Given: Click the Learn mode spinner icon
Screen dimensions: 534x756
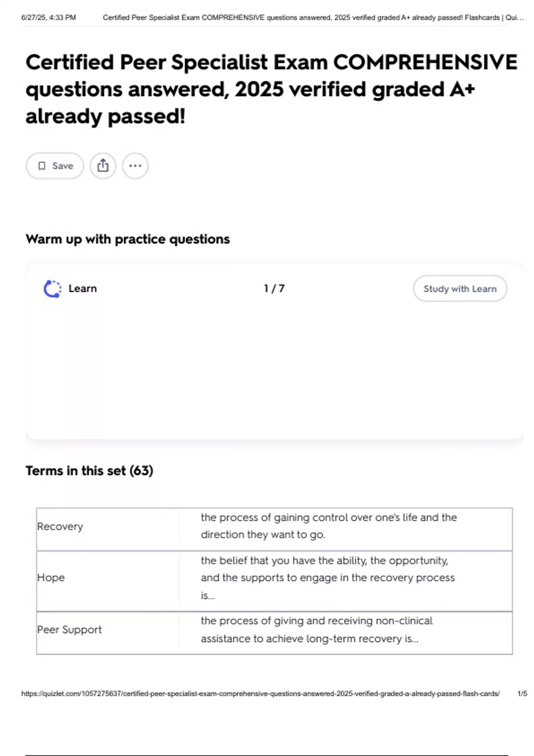Looking at the screenshot, I should (53, 289).
